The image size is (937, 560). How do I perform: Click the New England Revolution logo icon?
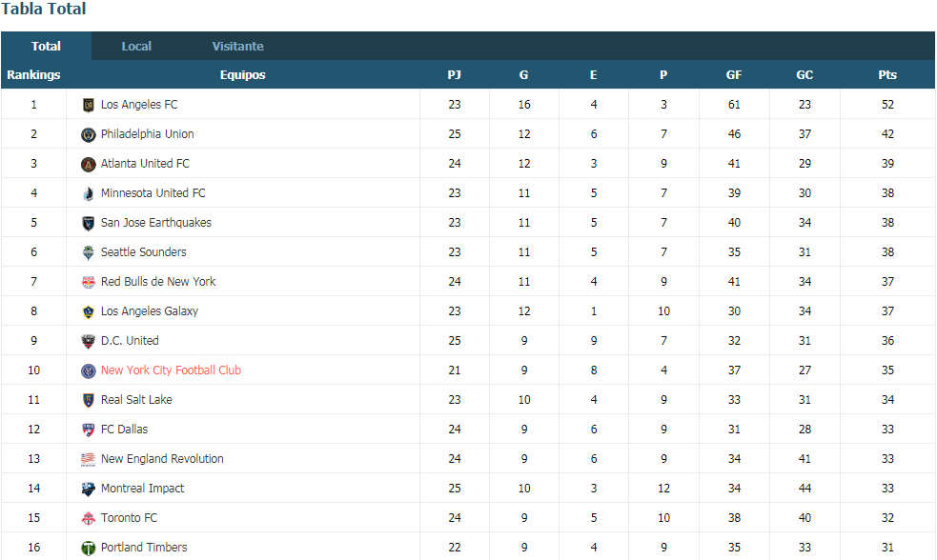click(x=89, y=459)
